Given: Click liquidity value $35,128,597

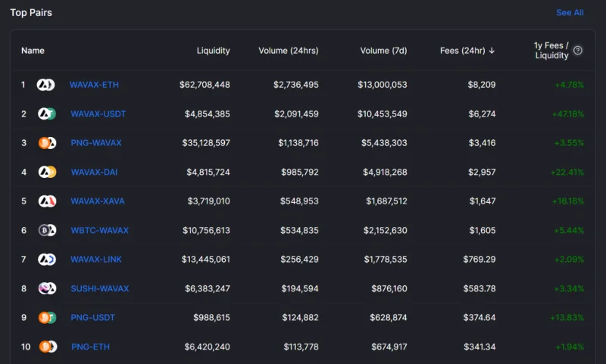Looking at the screenshot, I should tap(206, 143).
